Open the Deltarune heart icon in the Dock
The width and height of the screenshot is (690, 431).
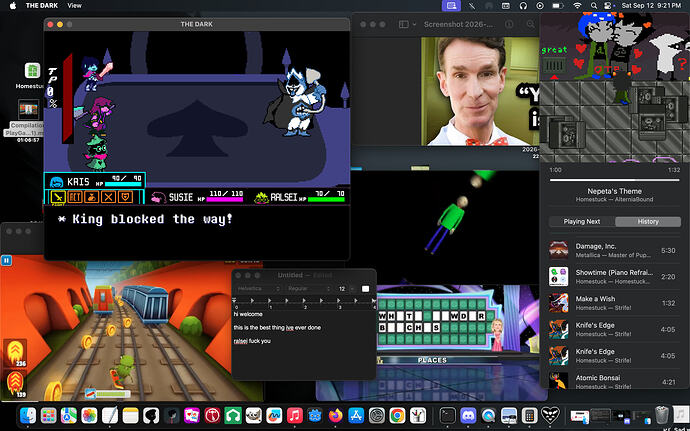(550, 415)
